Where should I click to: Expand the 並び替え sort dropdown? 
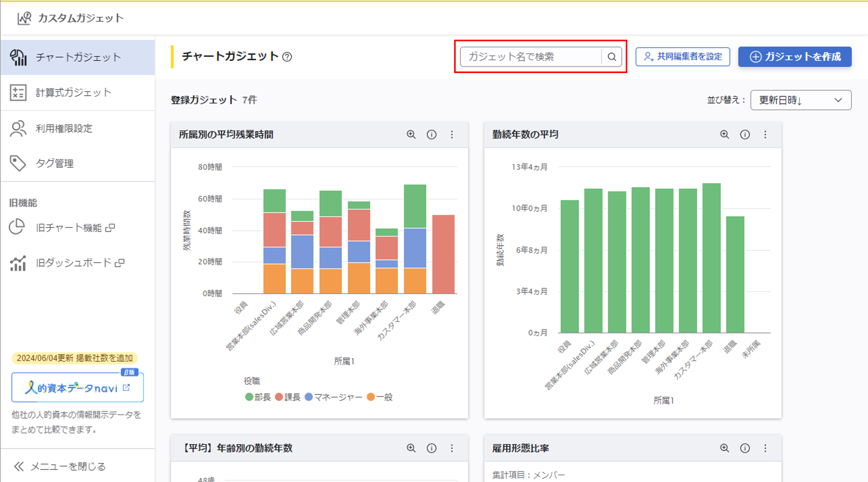point(801,100)
